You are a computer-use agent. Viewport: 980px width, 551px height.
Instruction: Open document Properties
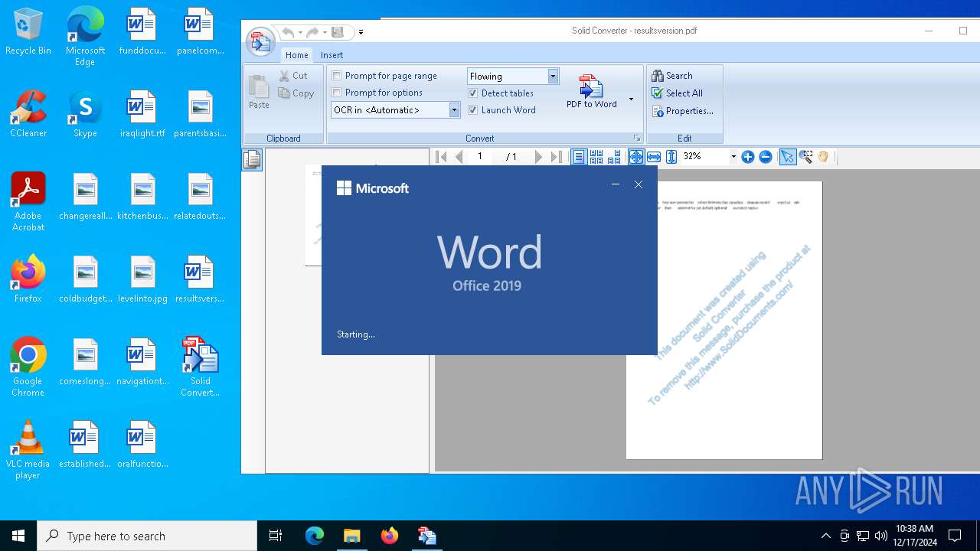(682, 111)
